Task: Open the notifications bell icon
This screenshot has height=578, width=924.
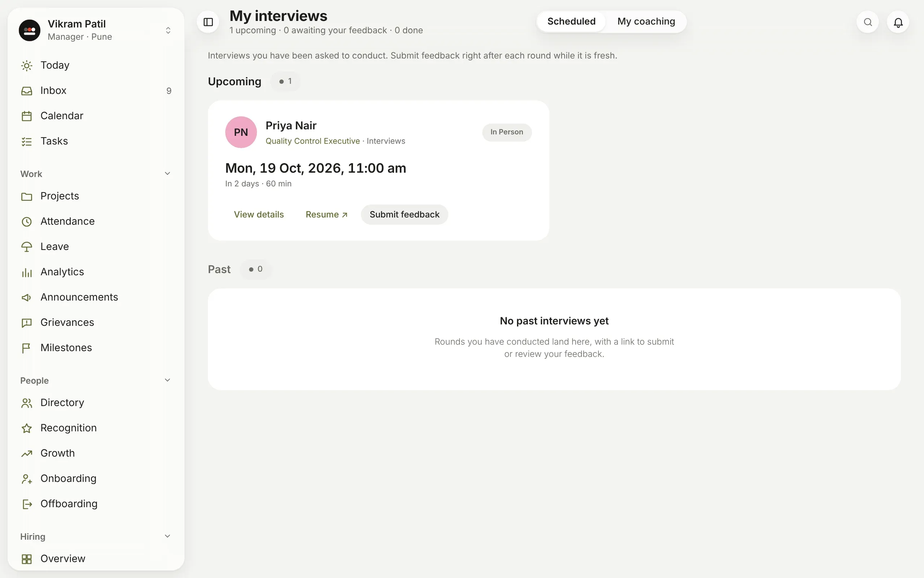Action: (x=898, y=22)
